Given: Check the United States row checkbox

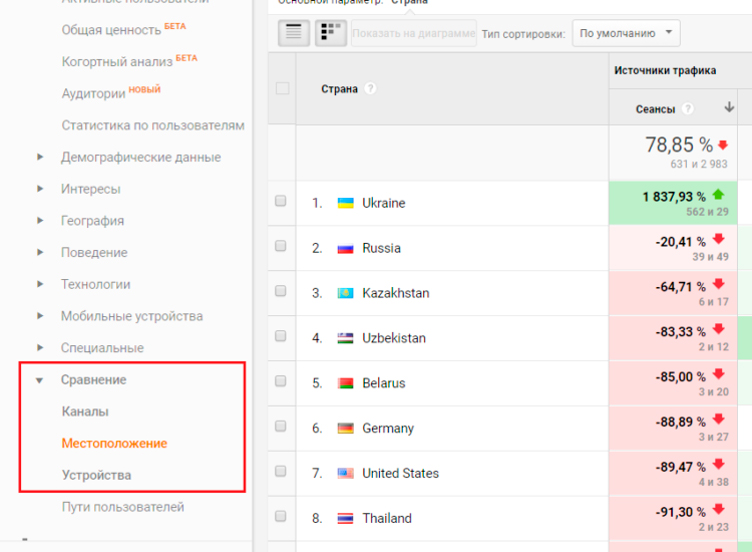Looking at the screenshot, I should click(281, 471).
